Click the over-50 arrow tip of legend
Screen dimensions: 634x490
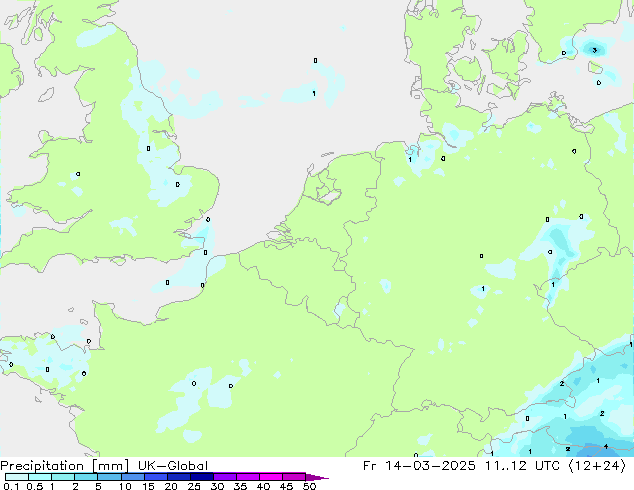pyautogui.click(x=317, y=477)
